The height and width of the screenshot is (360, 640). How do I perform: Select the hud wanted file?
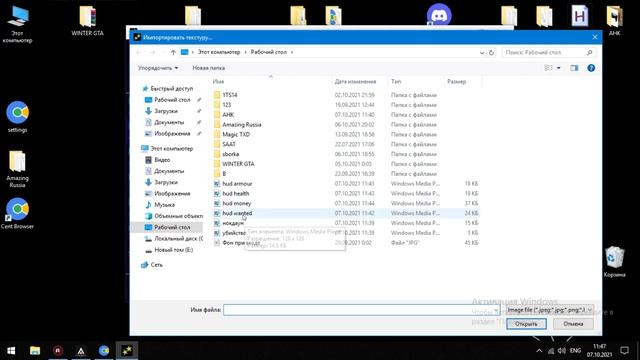[x=237, y=213]
